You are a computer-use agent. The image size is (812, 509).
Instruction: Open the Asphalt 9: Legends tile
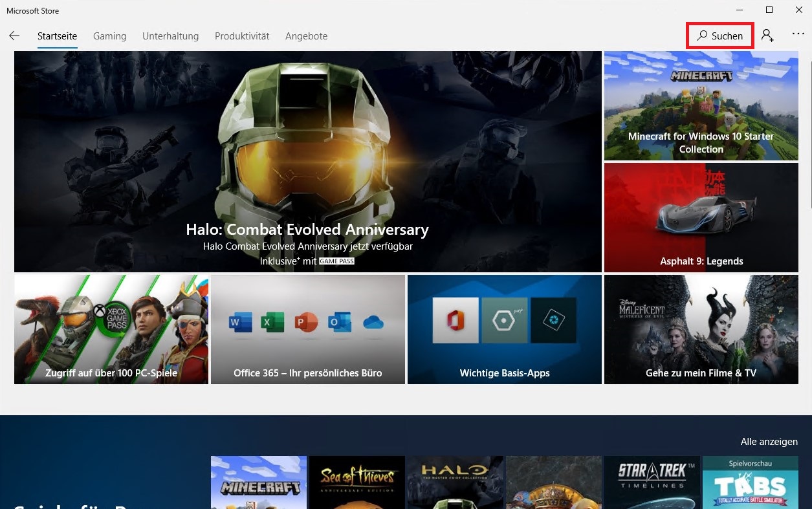pos(701,217)
